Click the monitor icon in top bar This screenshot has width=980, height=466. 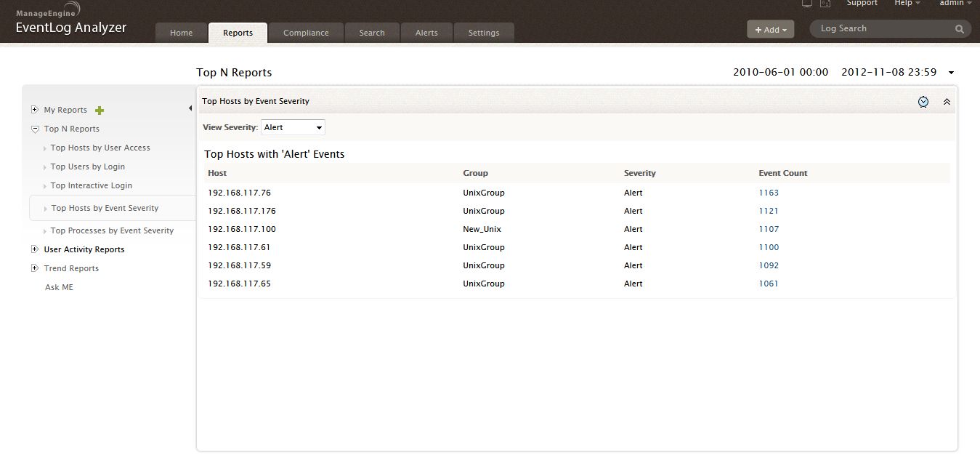tap(806, 4)
